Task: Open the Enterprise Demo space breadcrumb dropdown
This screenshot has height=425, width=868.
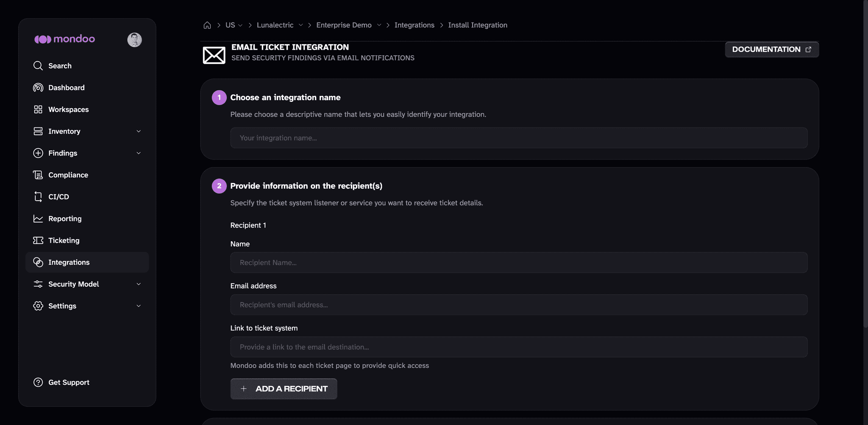Action: (379, 25)
